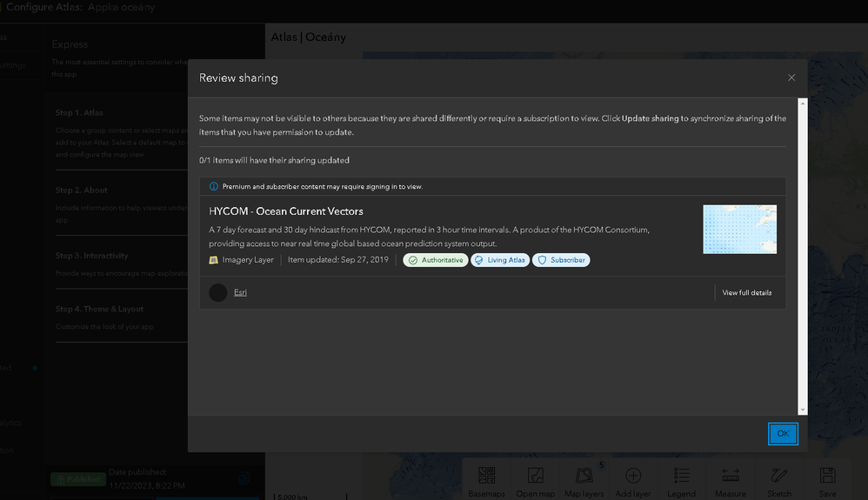Close the Review sharing dialog
Image resolution: width=868 pixels, height=500 pixels.
(791, 77)
